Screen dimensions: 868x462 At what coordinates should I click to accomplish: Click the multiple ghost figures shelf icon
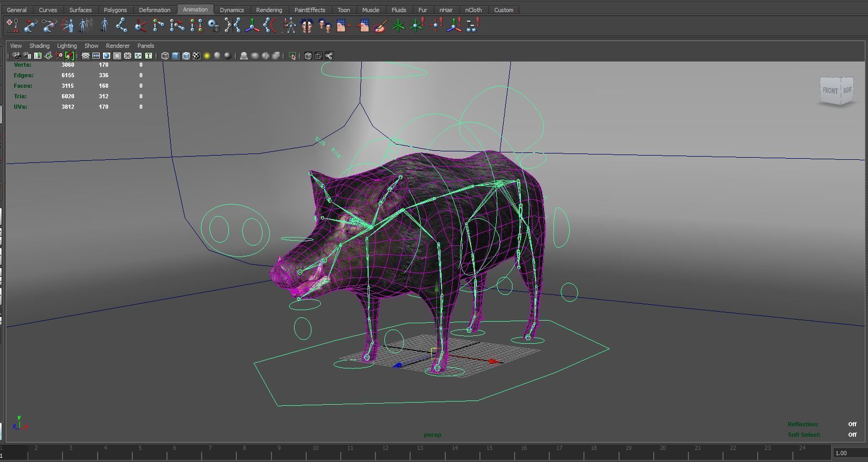[x=86, y=25]
